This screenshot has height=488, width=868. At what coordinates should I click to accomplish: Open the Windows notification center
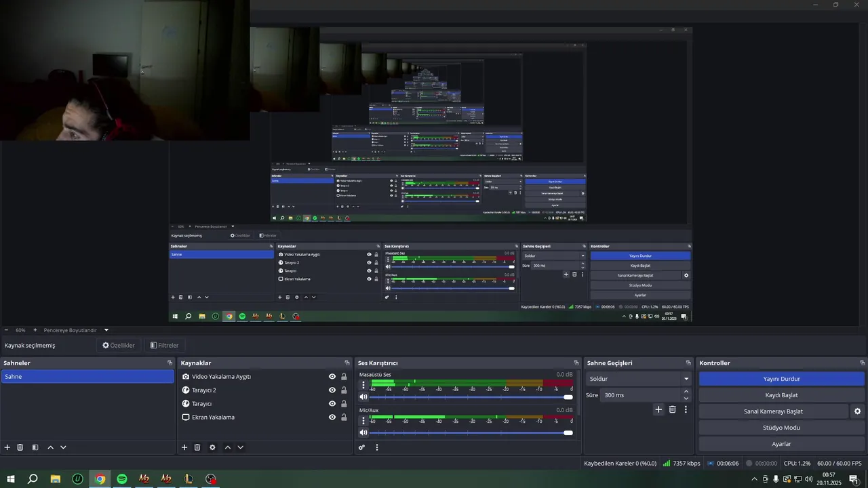point(853,479)
